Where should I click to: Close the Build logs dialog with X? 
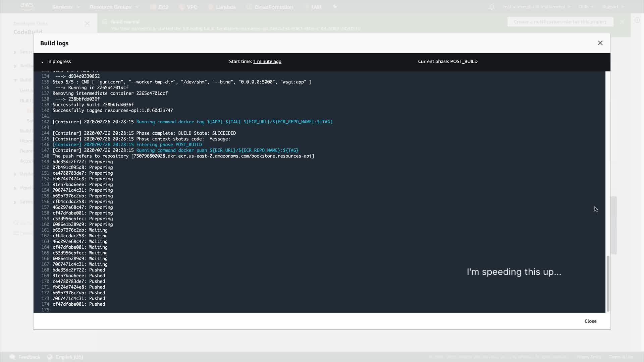(x=600, y=43)
